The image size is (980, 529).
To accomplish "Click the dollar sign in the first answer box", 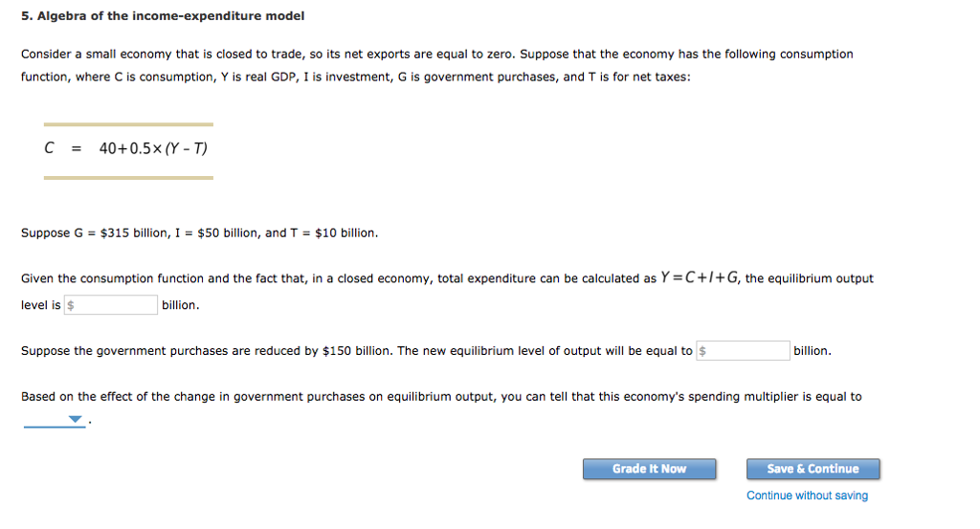I will pos(71,305).
